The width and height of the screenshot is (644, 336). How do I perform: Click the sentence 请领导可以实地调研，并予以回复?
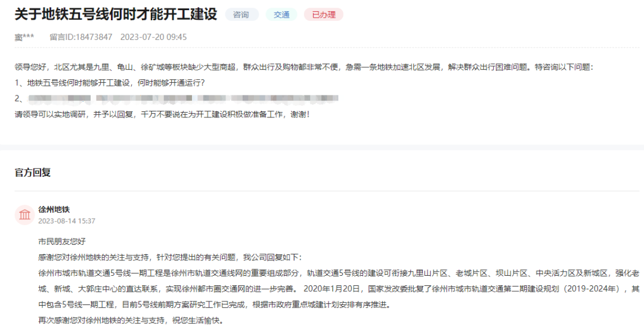click(x=162, y=114)
